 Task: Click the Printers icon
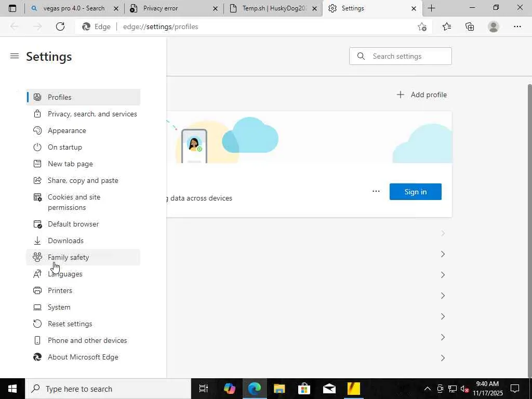(37, 291)
